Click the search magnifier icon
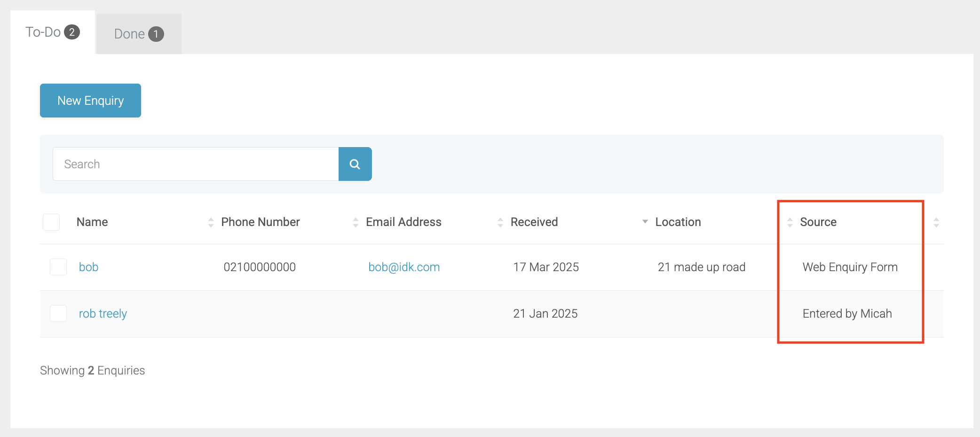Screen dimensions: 980x437 point(355,164)
